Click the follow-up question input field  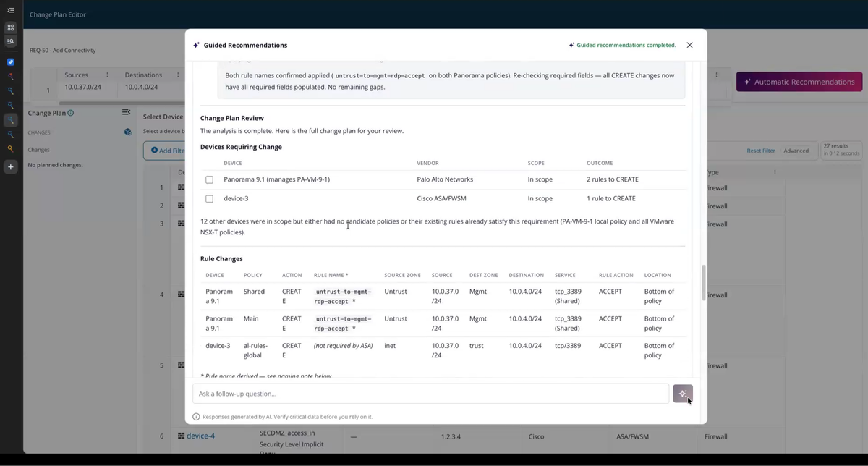430,394
